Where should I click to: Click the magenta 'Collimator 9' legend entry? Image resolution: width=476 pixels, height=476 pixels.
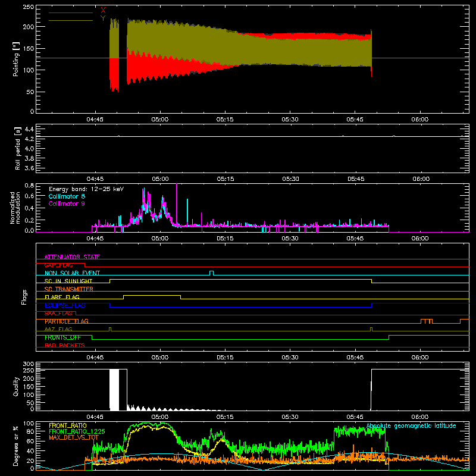(67, 203)
